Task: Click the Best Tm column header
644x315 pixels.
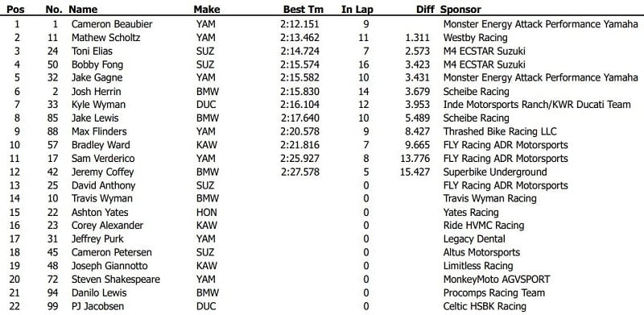Action: coord(303,9)
